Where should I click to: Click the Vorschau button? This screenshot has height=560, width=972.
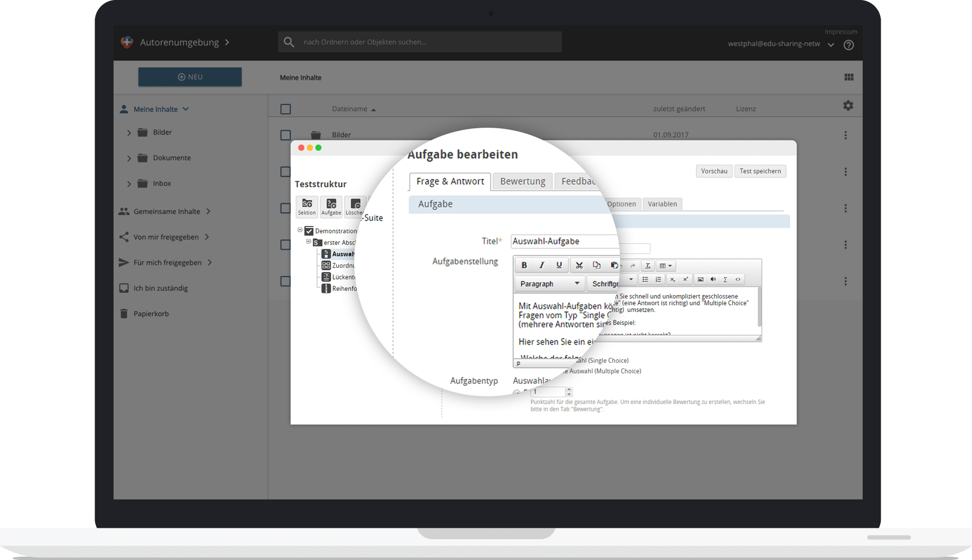tap(714, 171)
